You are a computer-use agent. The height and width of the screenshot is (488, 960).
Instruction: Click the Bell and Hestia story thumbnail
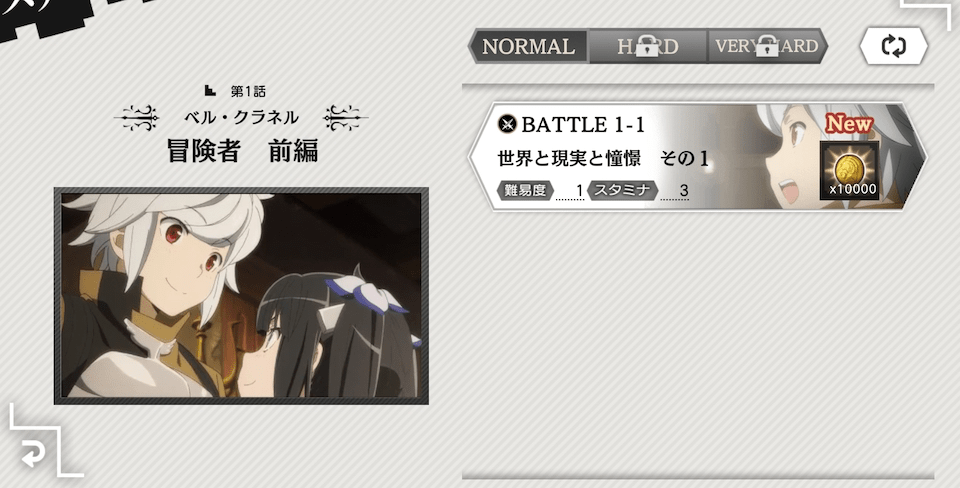pos(241,296)
